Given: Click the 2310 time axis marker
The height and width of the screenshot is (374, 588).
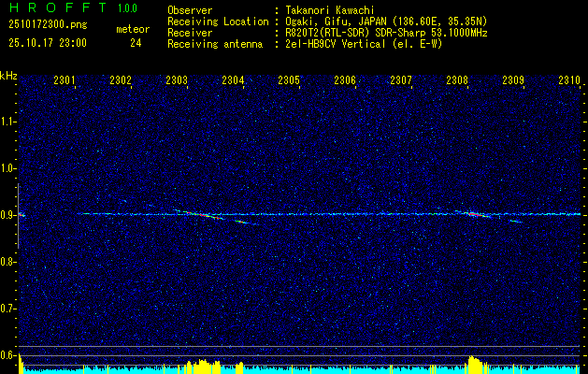Looking at the screenshot, I should [569, 80].
